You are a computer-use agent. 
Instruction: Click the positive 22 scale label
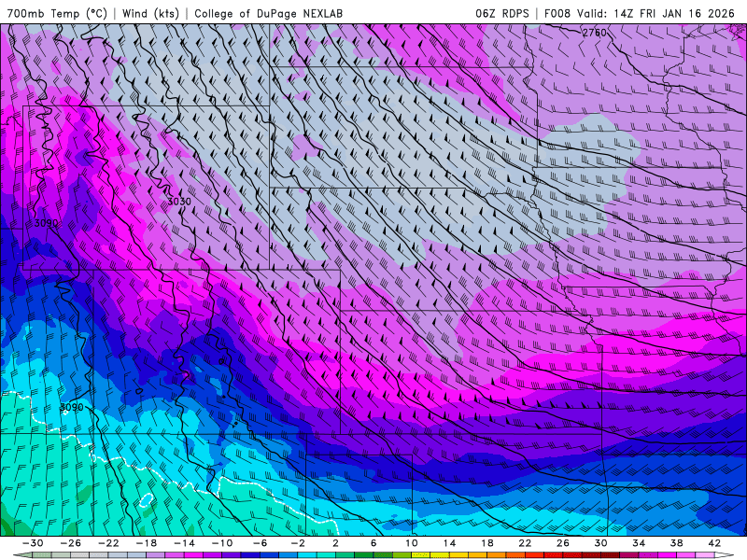pos(525,543)
